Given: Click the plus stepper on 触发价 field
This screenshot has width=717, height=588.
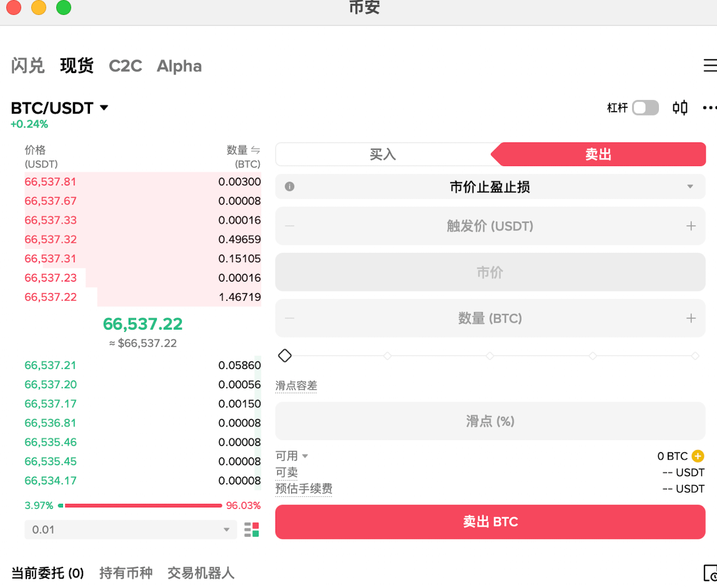Looking at the screenshot, I should click(692, 226).
